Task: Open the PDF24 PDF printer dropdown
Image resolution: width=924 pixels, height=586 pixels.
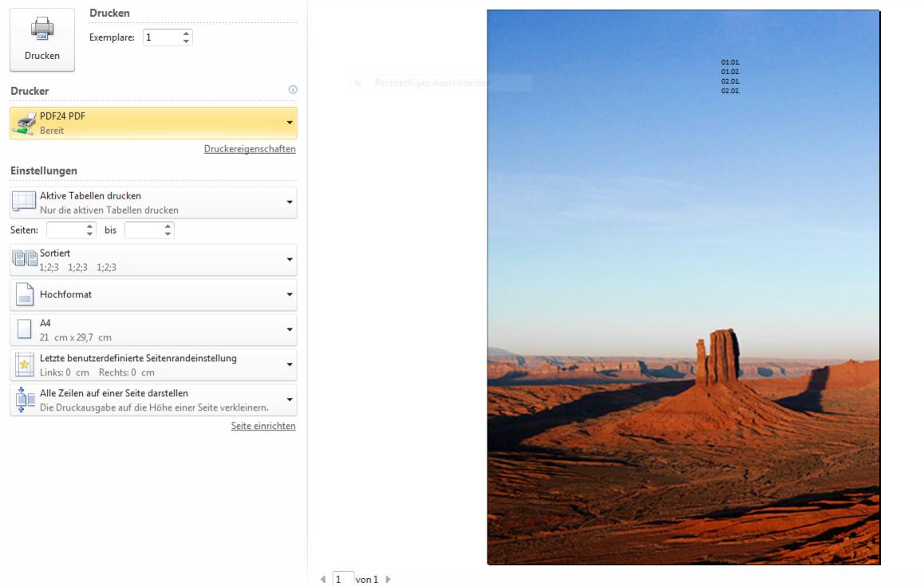Action: click(x=153, y=123)
